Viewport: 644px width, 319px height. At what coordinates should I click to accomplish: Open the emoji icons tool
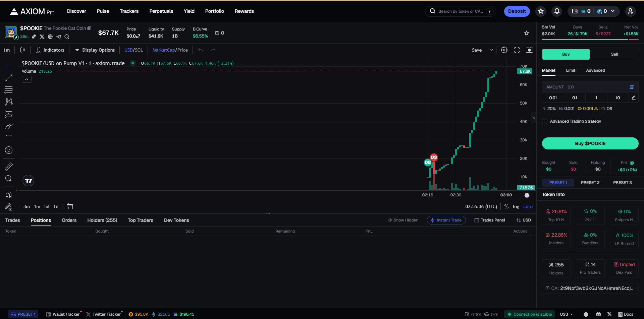coord(9,150)
